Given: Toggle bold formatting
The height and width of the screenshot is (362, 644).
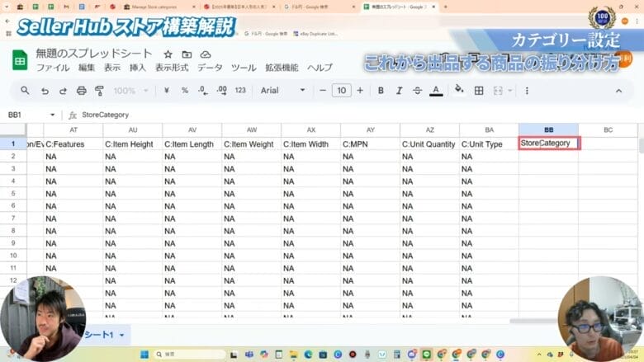Looking at the screenshot, I should (381, 91).
